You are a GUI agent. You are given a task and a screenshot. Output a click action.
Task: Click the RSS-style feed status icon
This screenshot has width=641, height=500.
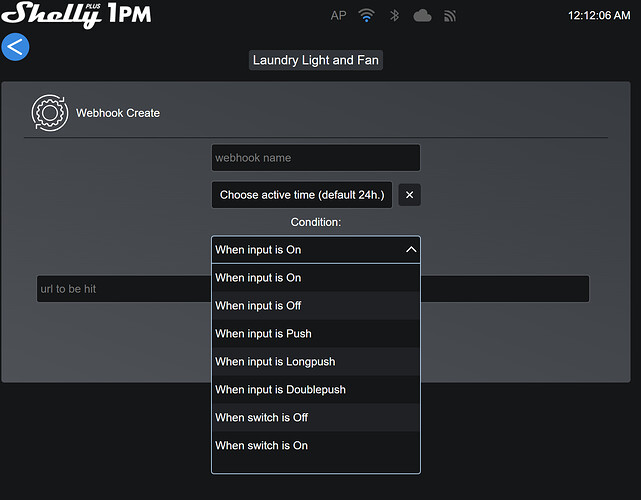pos(450,16)
